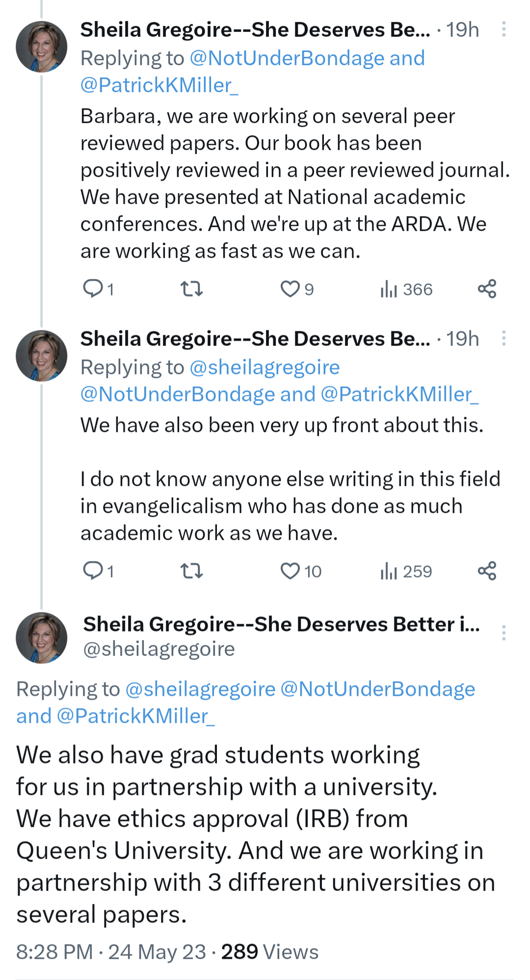Screen dimensions: 530x980
Task: Share the tweet about evangelicalism academic work
Action: tap(487, 571)
